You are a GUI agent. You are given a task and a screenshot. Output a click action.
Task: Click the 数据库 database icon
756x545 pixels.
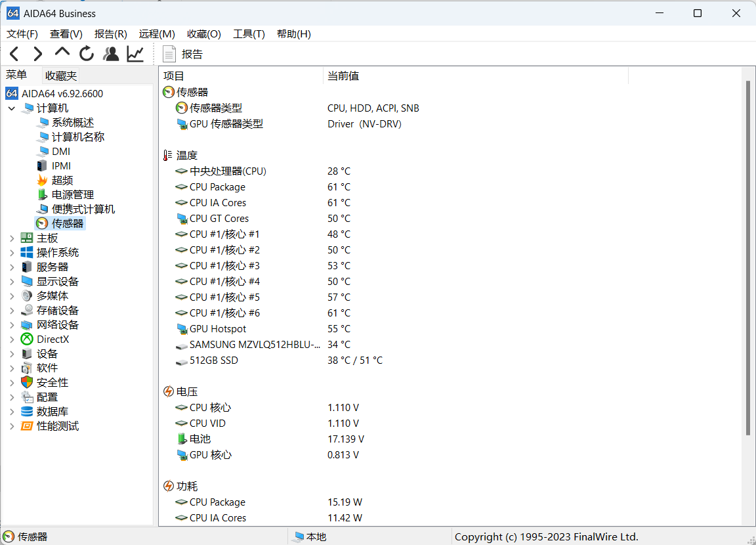[27, 412]
